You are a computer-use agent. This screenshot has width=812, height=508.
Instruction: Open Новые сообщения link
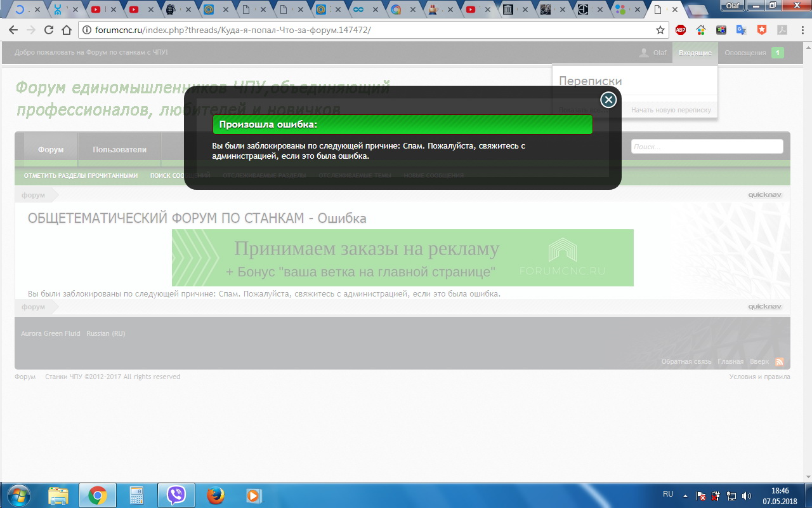click(433, 176)
